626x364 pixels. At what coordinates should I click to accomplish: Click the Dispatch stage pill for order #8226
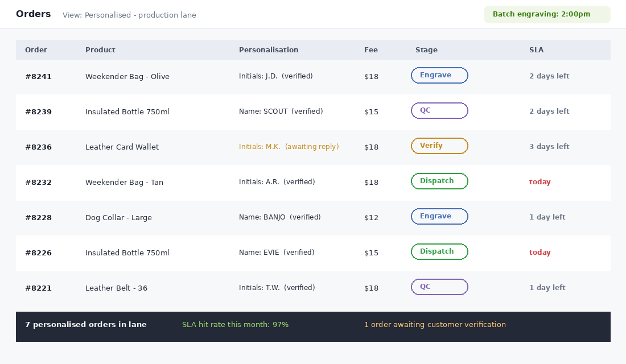click(x=439, y=251)
